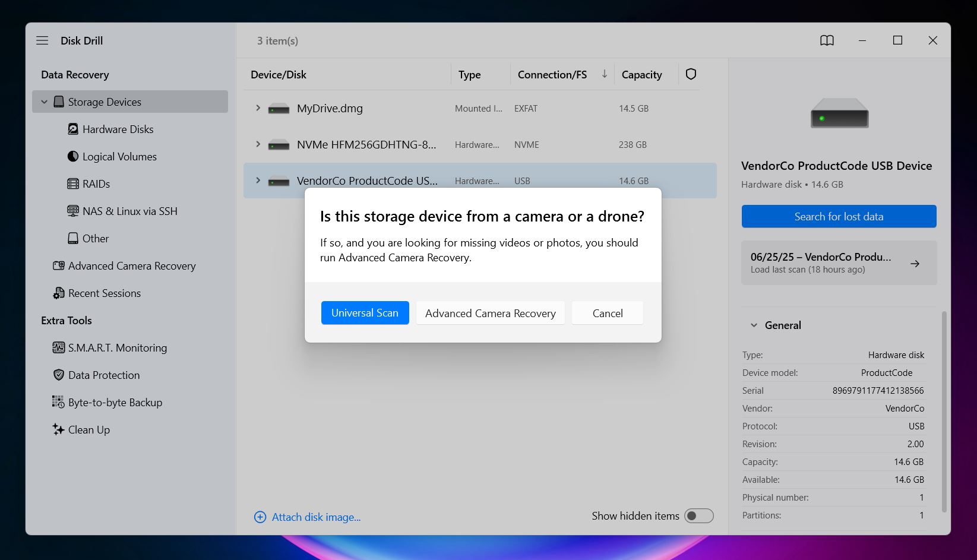
Task: Click the details panel vertical scrollbar
Action: [944, 411]
